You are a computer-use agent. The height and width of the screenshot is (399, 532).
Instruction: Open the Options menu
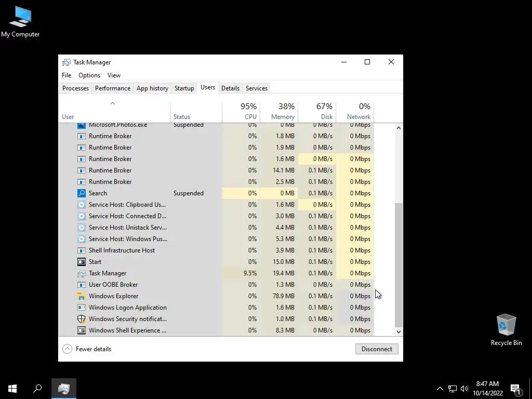(89, 75)
